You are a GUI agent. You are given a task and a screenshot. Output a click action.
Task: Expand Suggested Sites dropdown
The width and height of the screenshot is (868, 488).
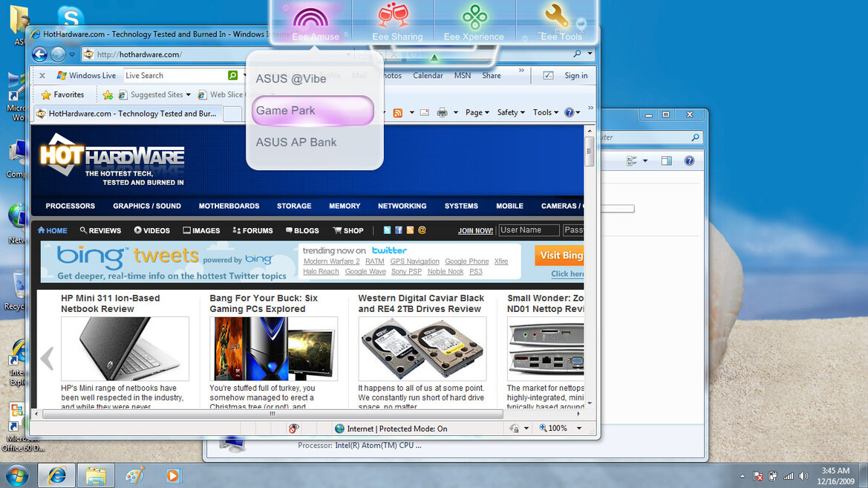[x=188, y=95]
